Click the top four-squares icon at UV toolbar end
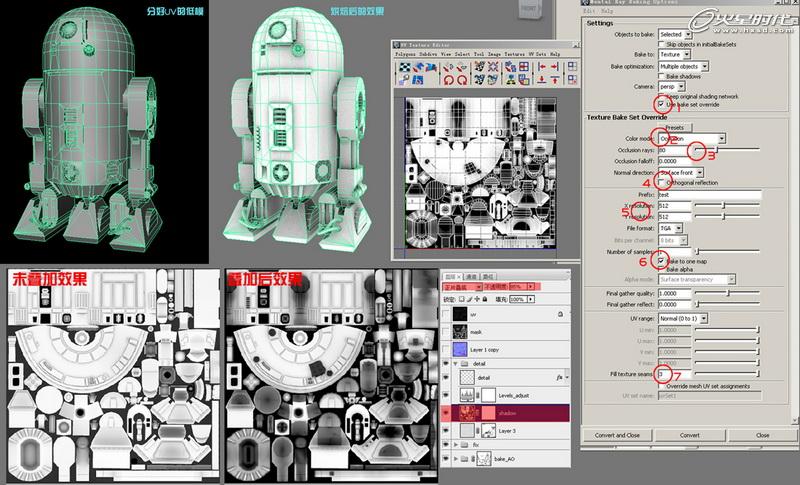Screen dimensions: 800x485 pyautogui.click(x=572, y=66)
